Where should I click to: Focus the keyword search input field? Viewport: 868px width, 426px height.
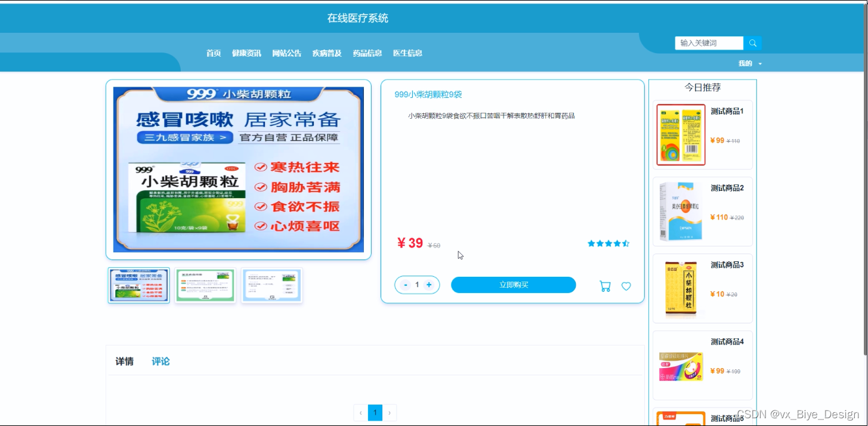(x=709, y=43)
